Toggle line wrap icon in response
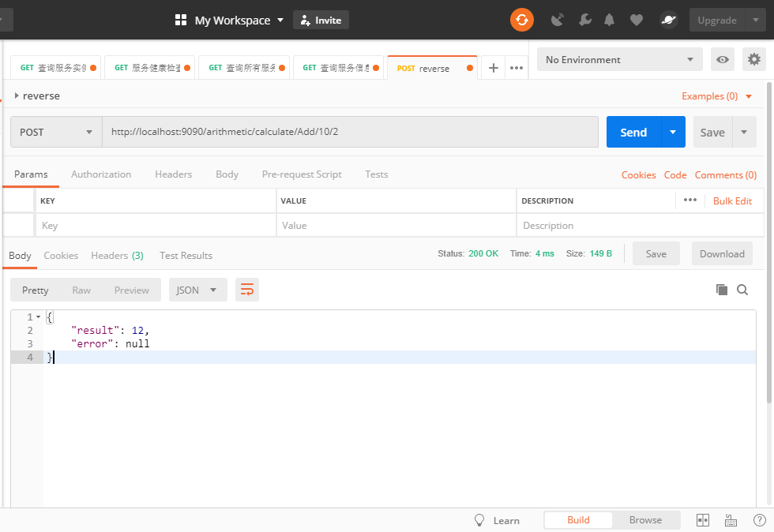The width and height of the screenshot is (774, 532). click(246, 290)
